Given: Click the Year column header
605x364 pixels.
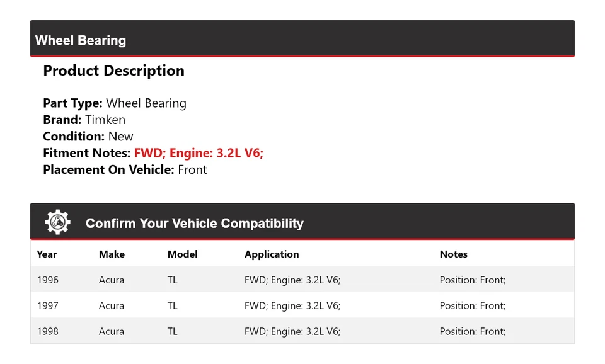Looking at the screenshot, I should coord(47,254).
